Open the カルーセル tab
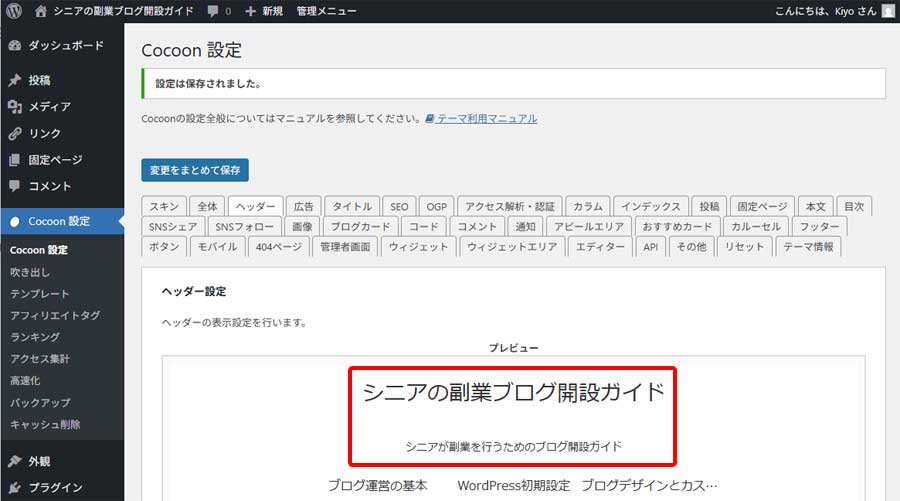 click(756, 227)
